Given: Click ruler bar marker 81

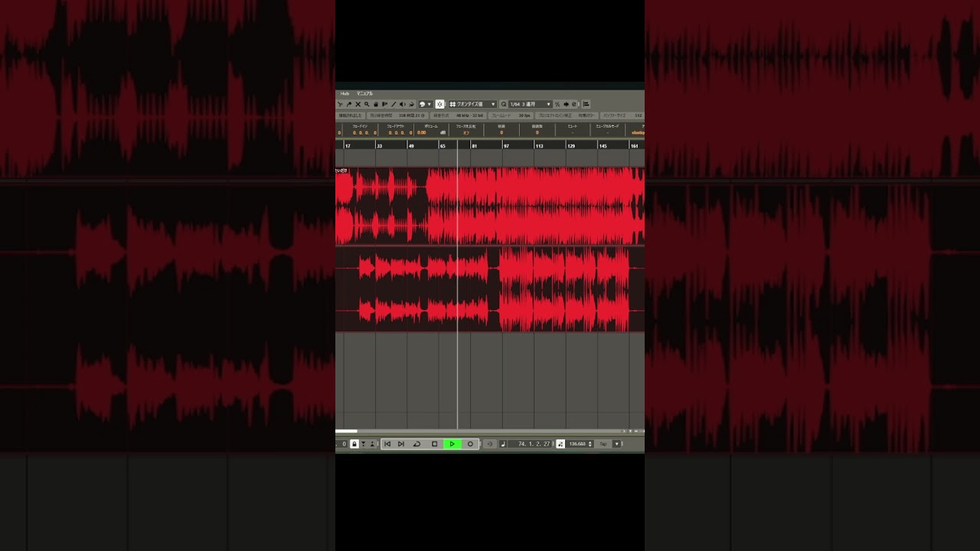Looking at the screenshot, I should click(x=475, y=145).
